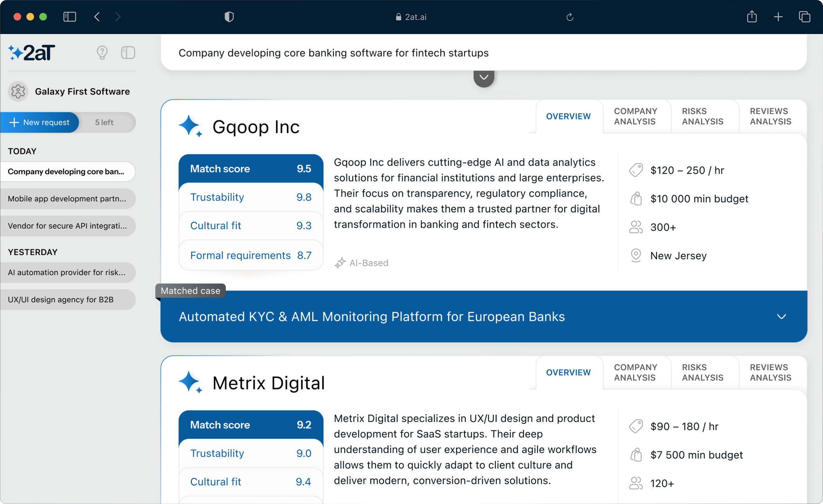Open Gqoop Inc Company Analysis tab

tap(635, 116)
